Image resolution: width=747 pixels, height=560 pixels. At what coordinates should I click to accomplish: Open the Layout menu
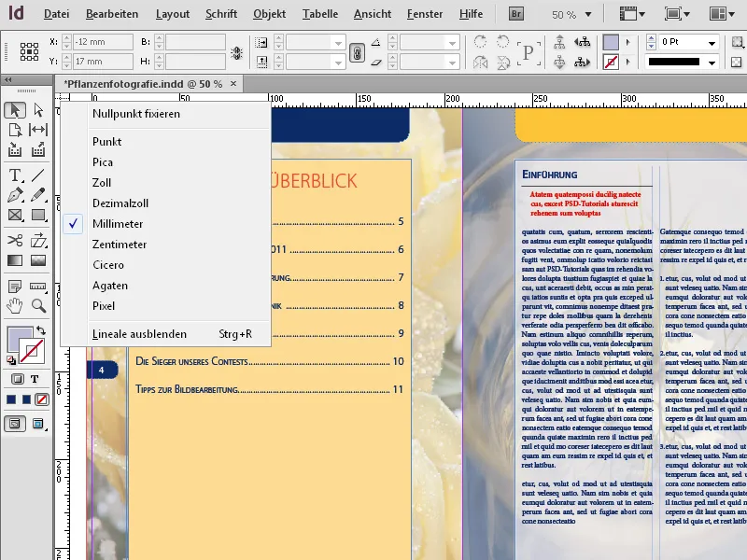tap(173, 14)
